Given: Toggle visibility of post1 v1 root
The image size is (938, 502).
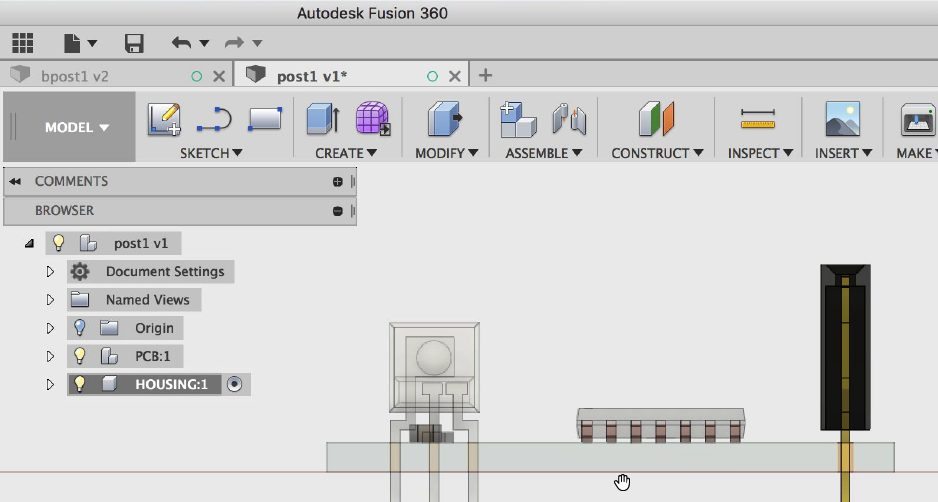Looking at the screenshot, I should [x=58, y=242].
